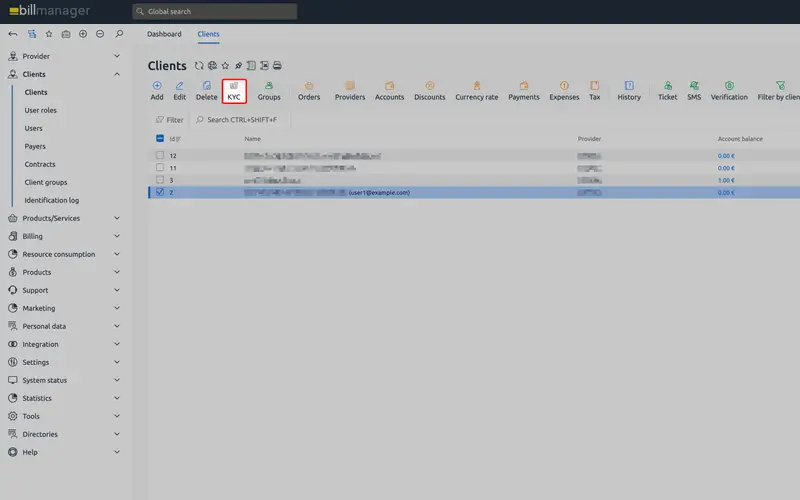Image resolution: width=800 pixels, height=500 pixels.
Task: Open client Expenses
Action: (564, 91)
